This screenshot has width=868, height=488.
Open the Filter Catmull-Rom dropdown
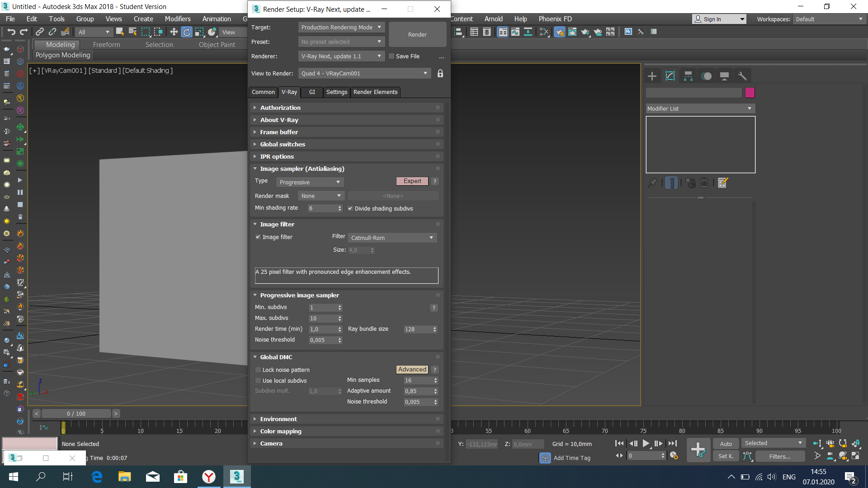point(392,238)
